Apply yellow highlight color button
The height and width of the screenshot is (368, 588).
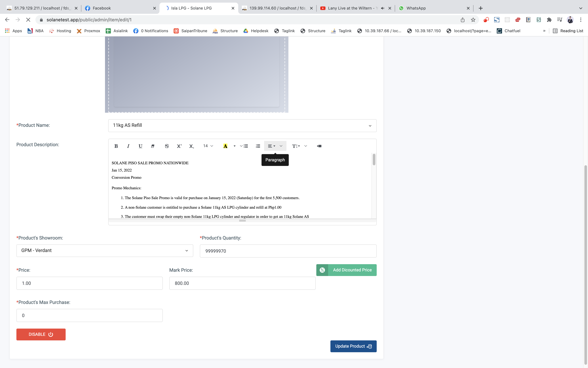click(225, 146)
